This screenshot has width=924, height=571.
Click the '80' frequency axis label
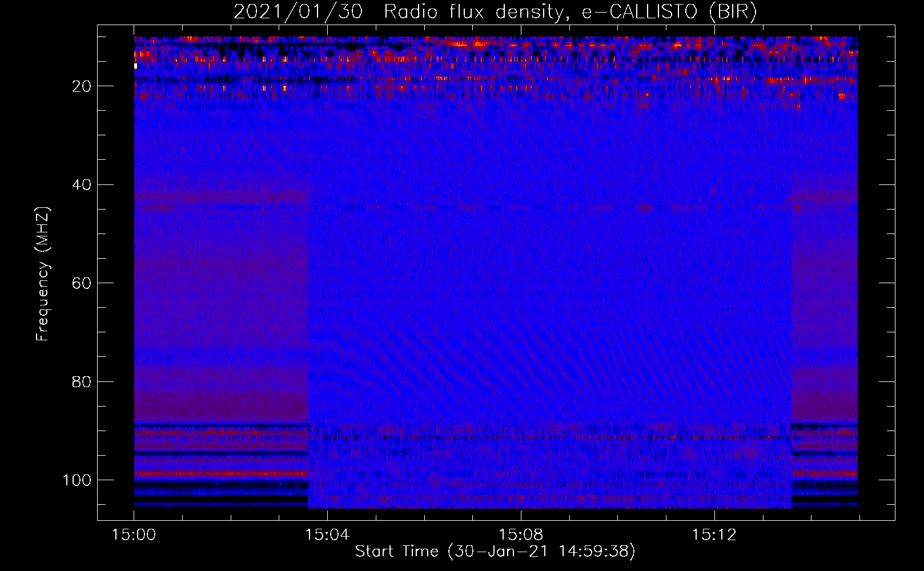(x=82, y=381)
